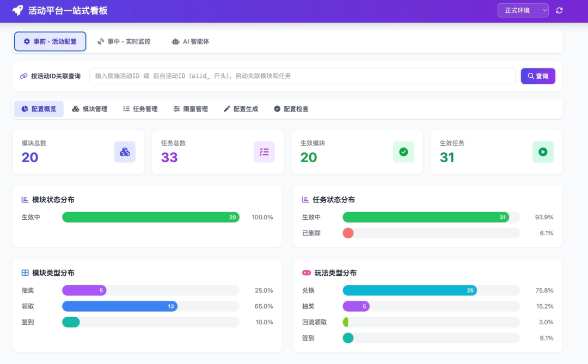Switch to 事中 - 实时监控 tab
Screen dimensions: 588x364
pos(124,41)
